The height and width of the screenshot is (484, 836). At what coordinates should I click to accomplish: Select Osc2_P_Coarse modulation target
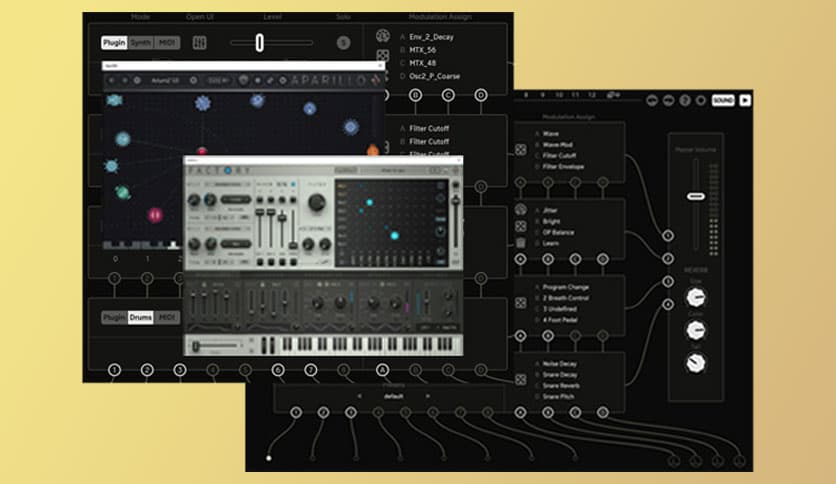pos(434,76)
